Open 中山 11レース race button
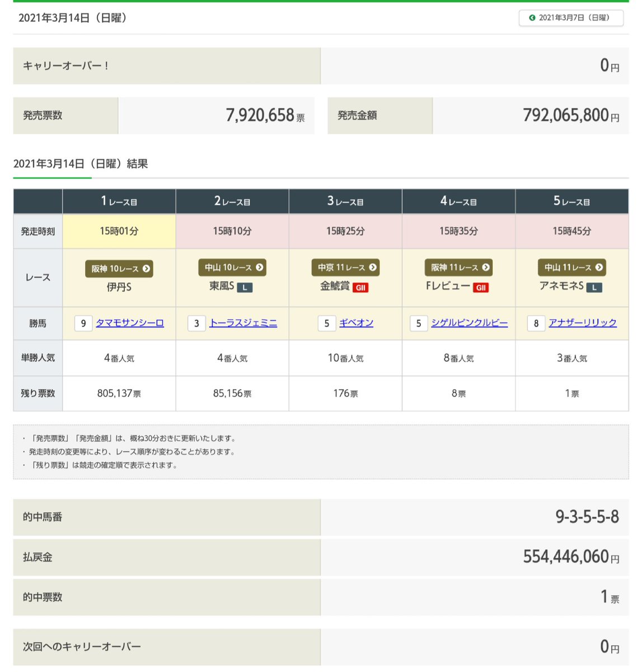This screenshot has width=642, height=672. point(572,268)
